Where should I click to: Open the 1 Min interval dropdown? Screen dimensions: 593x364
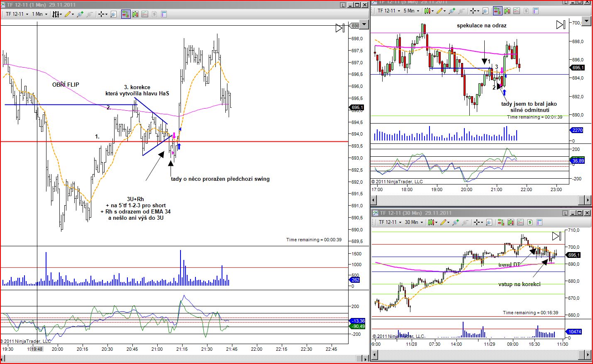(40, 14)
